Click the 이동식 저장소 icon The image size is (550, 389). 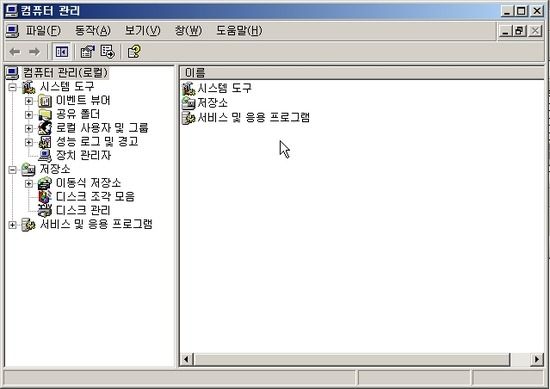45,183
